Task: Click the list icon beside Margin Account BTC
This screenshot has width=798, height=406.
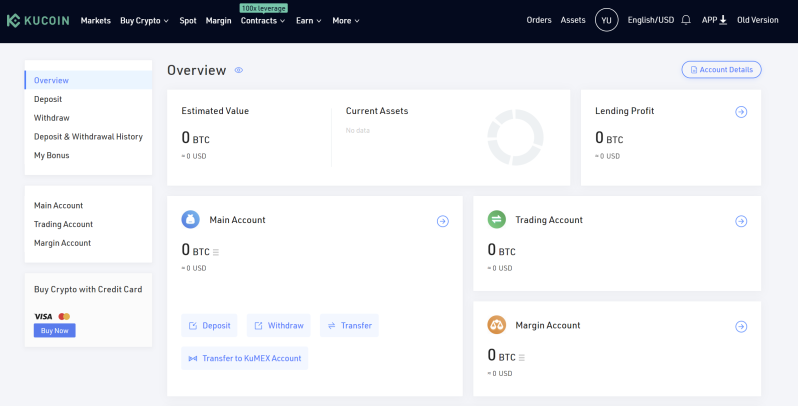Action: point(522,358)
